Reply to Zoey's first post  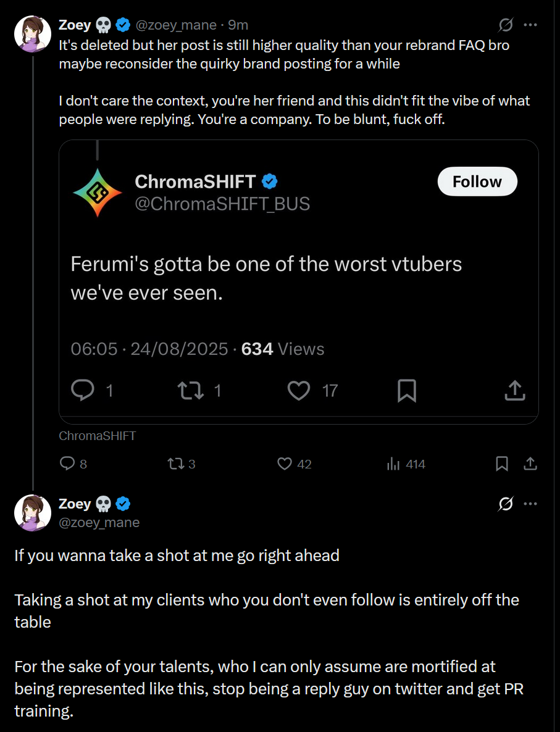[67, 464]
